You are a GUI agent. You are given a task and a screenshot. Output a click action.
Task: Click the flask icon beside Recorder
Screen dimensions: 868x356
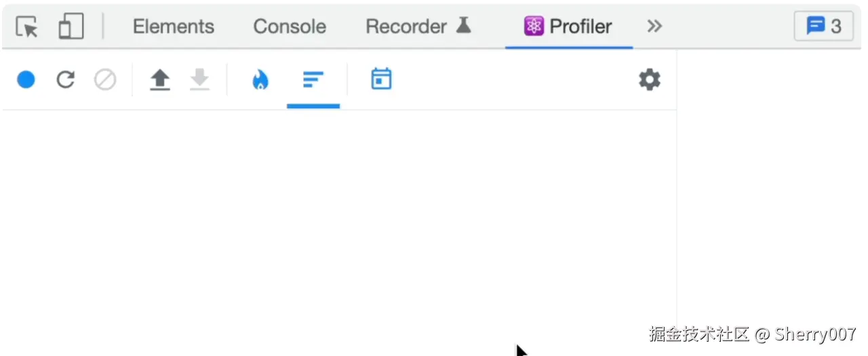463,25
